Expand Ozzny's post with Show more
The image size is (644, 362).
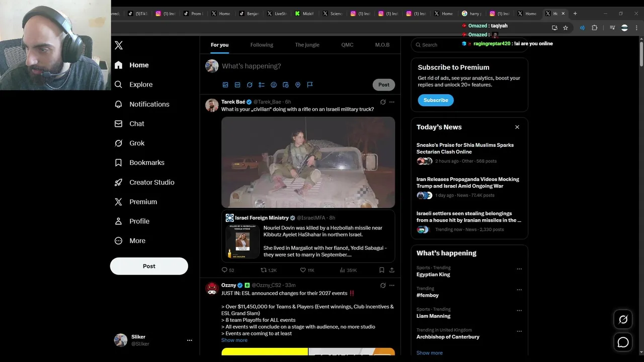tap(234, 340)
